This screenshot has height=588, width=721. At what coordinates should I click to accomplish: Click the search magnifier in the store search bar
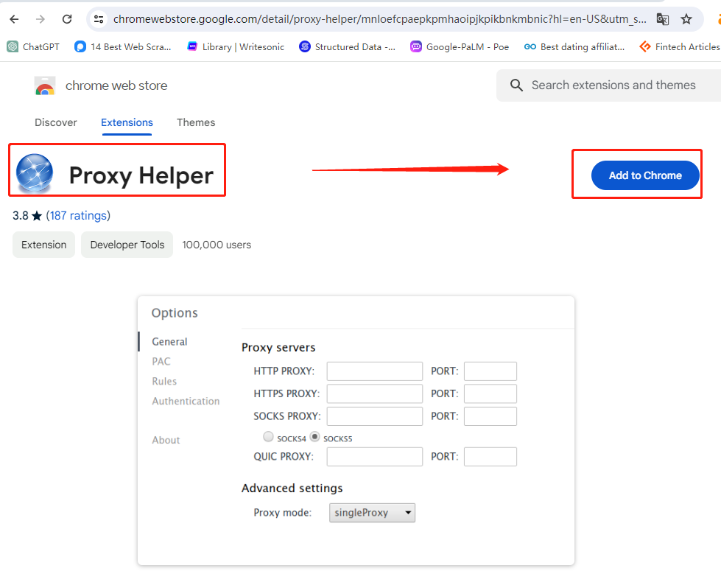(516, 85)
